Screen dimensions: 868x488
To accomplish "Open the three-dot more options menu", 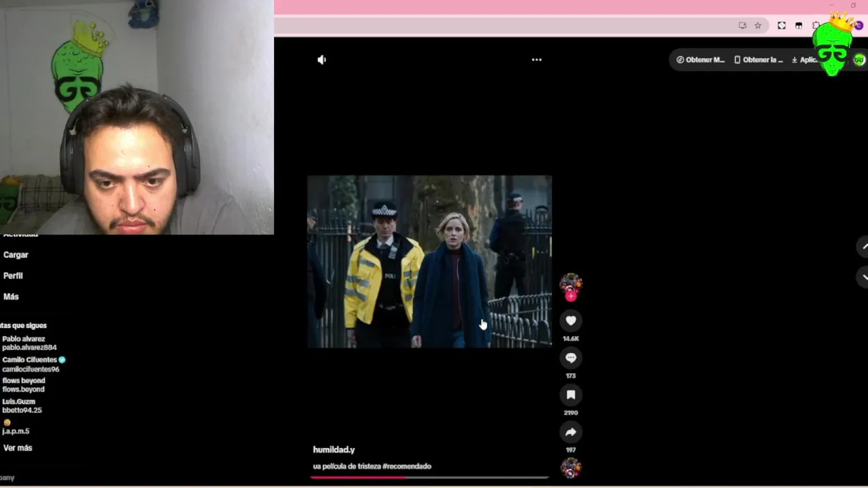I will tap(536, 60).
